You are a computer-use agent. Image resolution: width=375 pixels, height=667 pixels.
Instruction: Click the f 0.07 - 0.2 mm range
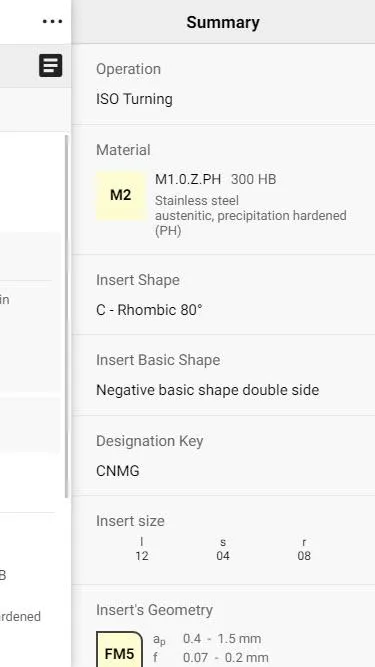point(210,658)
